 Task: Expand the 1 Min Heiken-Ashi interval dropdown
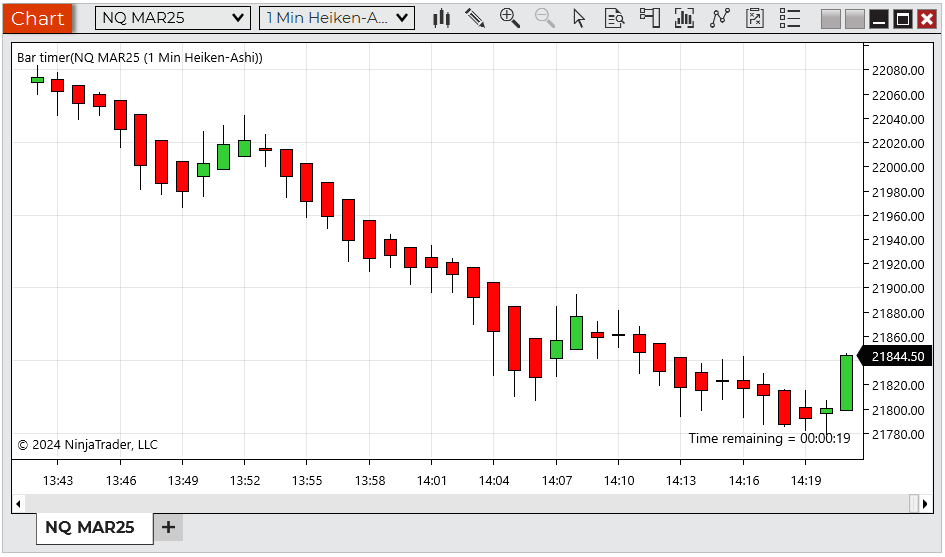pos(336,18)
